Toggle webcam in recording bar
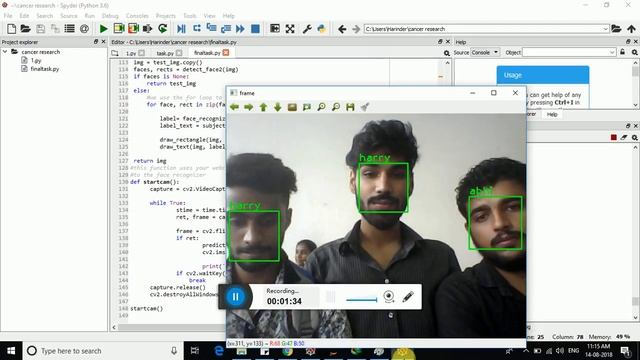This screenshot has height=360, width=640. tap(389, 296)
